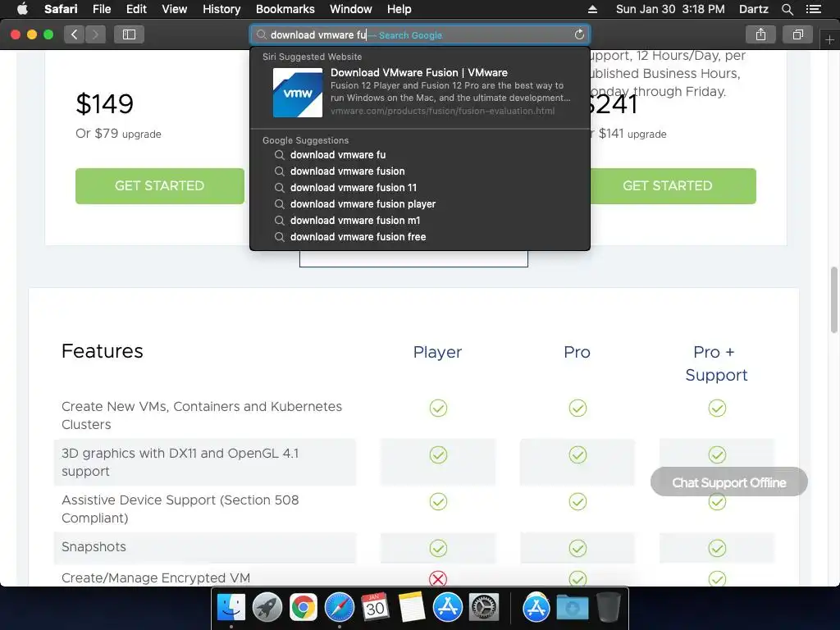Click the $149 price text
The width and height of the screenshot is (840, 630).
(104, 103)
